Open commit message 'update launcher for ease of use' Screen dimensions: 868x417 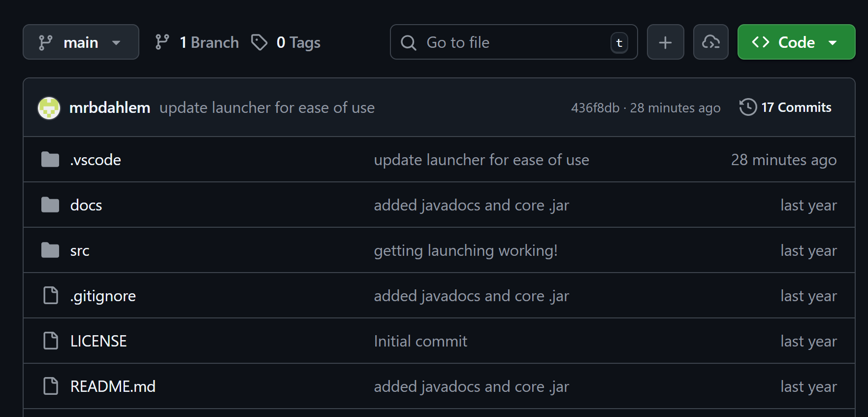coord(267,107)
